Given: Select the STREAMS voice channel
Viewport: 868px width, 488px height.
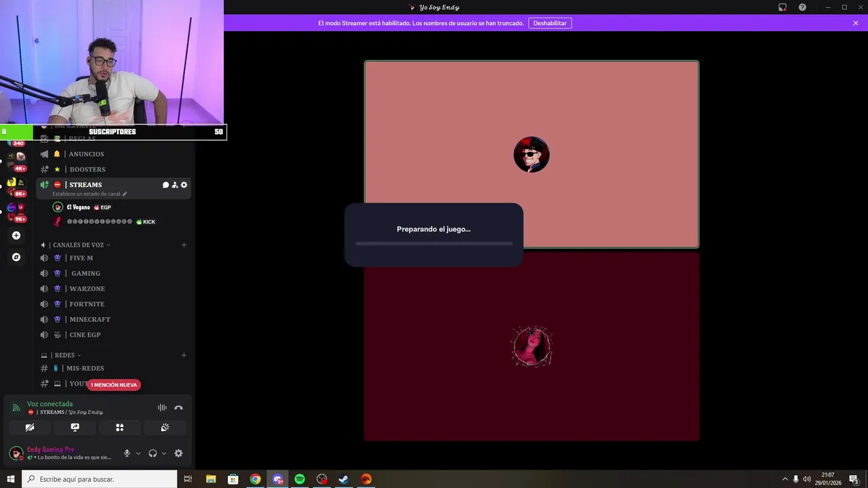Looking at the screenshot, I should click(x=114, y=188).
